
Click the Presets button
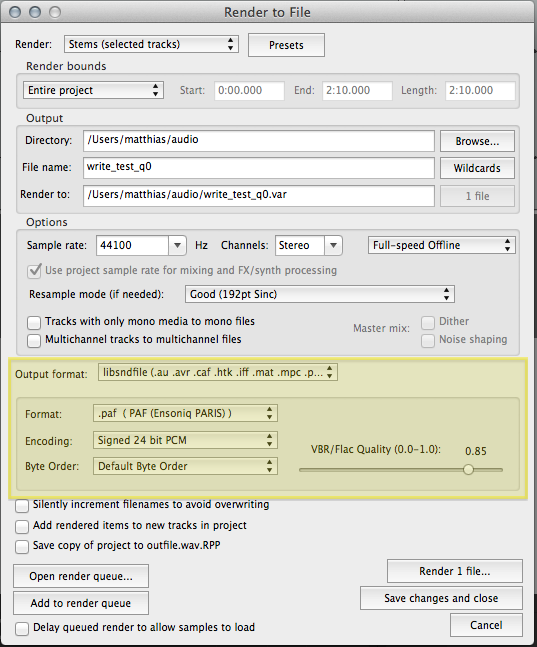pos(286,45)
